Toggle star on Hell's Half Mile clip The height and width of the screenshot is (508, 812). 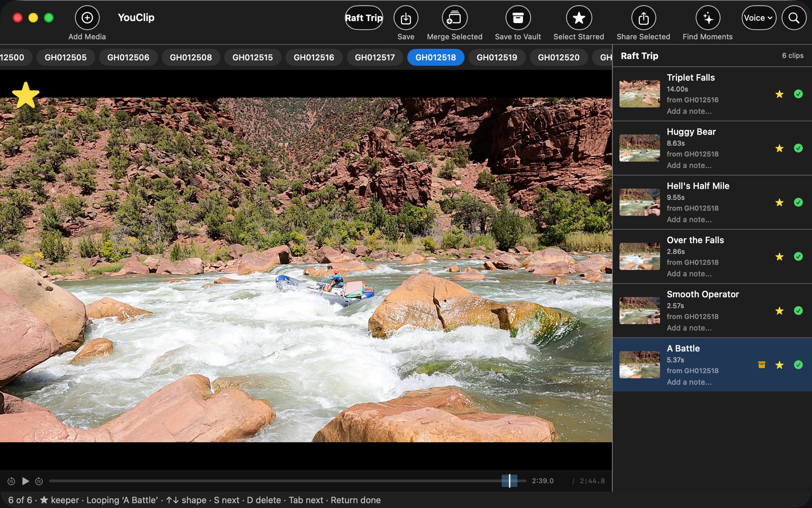[779, 202]
